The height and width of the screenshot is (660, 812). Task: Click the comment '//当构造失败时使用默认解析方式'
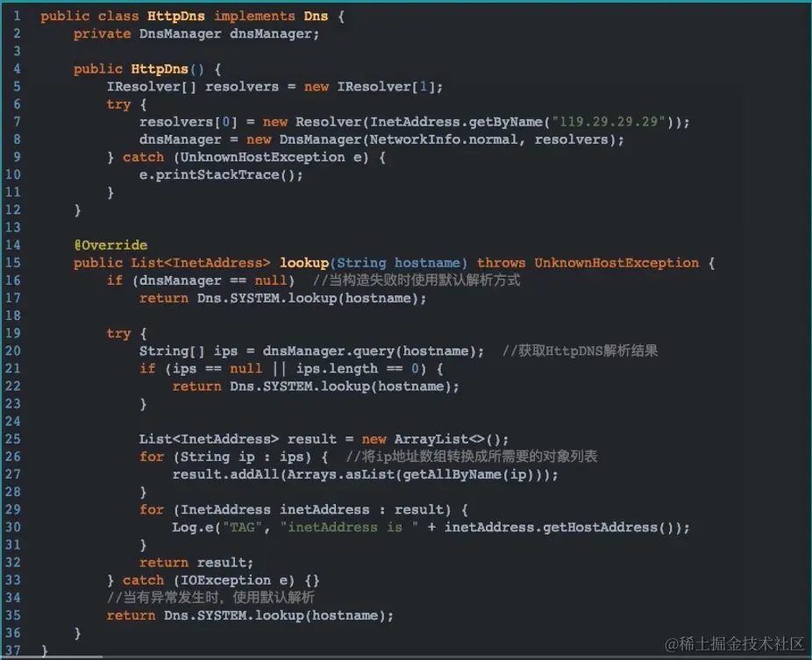pyautogui.click(x=417, y=280)
